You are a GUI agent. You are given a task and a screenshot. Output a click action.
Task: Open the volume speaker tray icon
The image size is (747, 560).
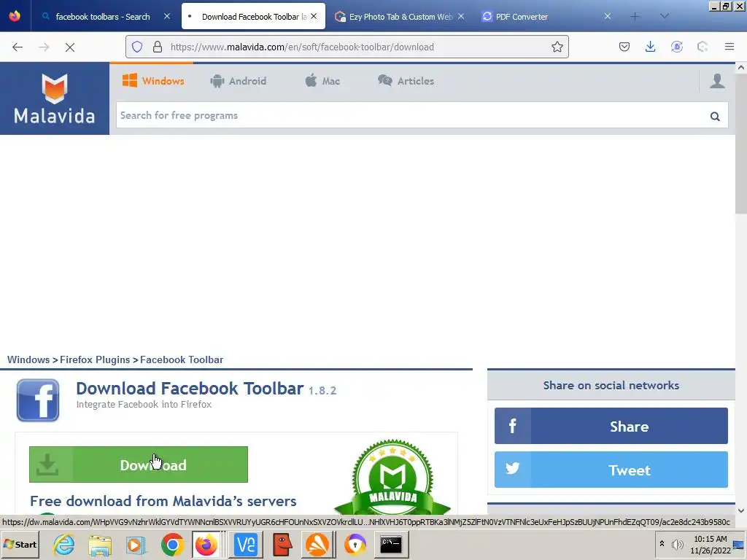click(x=677, y=544)
